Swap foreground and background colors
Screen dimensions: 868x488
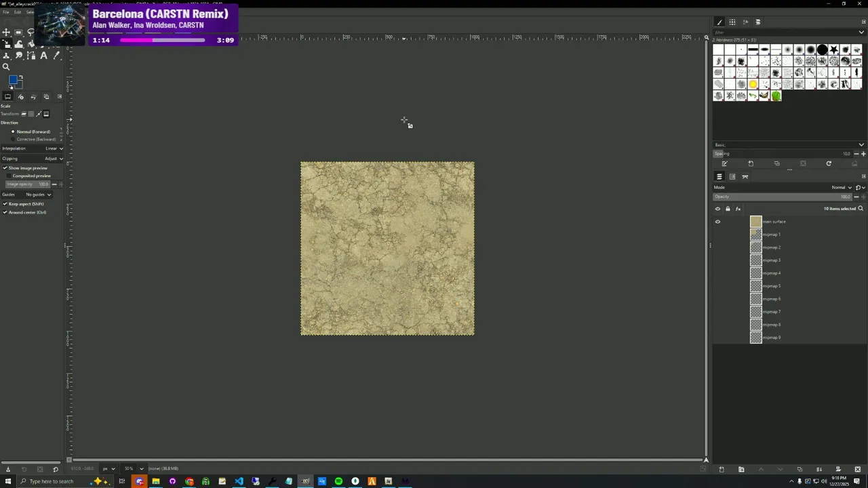20,77
